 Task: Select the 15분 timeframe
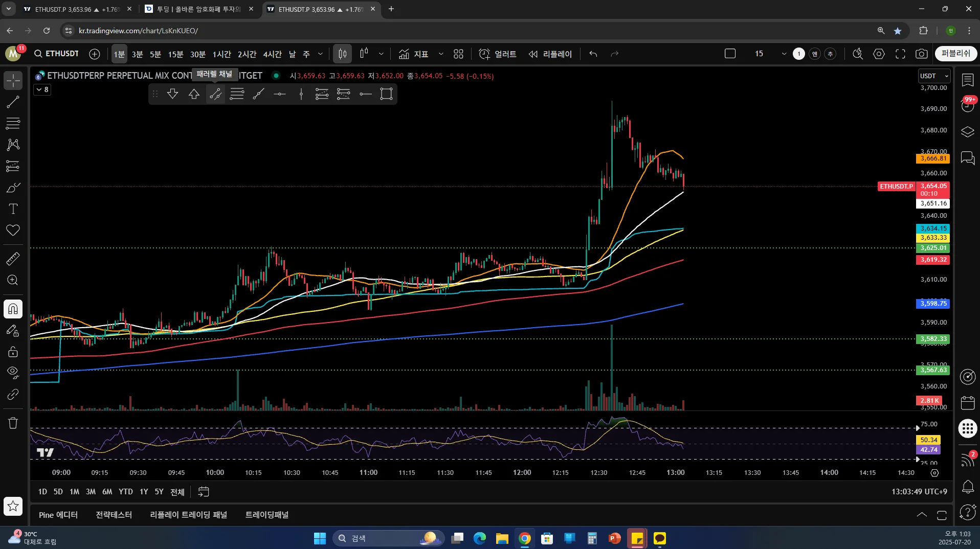click(x=175, y=54)
